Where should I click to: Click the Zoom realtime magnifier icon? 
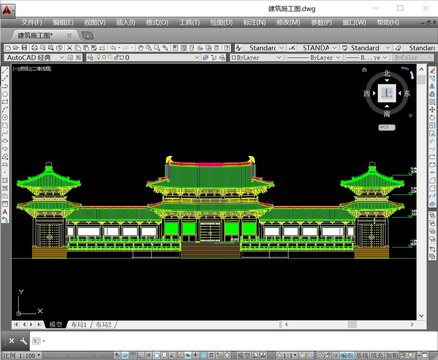point(149,48)
